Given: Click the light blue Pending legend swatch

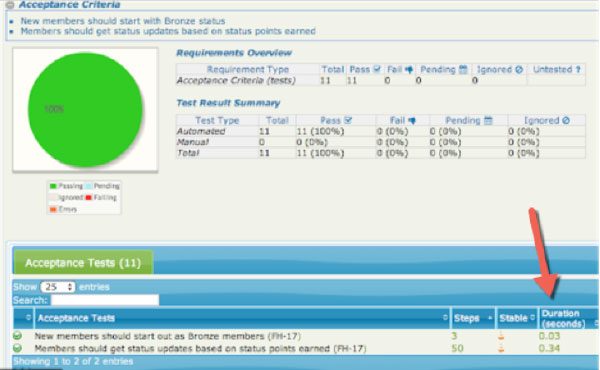Looking at the screenshot, I should coord(88,186).
